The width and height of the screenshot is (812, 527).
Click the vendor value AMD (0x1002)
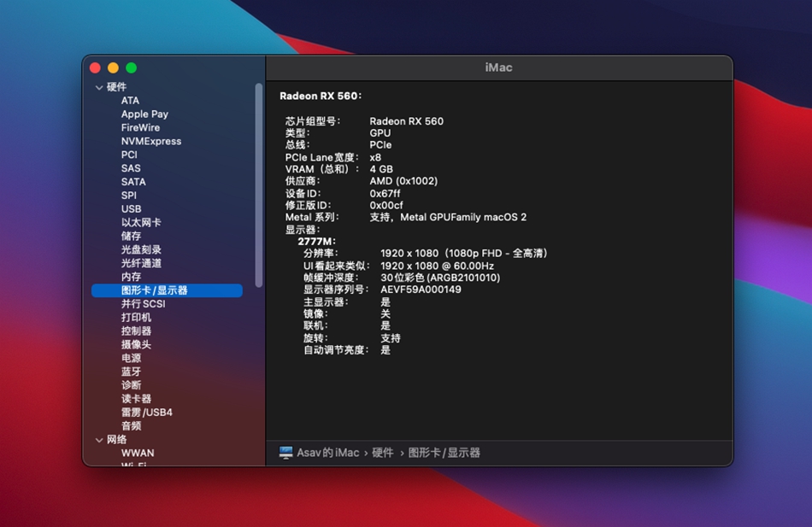[403, 181]
